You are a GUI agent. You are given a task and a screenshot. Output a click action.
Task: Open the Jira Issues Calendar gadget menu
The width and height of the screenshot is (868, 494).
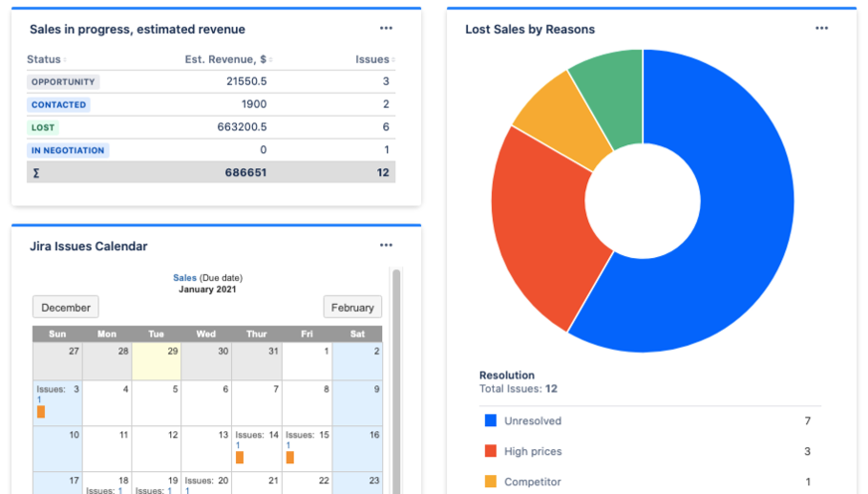(x=386, y=246)
